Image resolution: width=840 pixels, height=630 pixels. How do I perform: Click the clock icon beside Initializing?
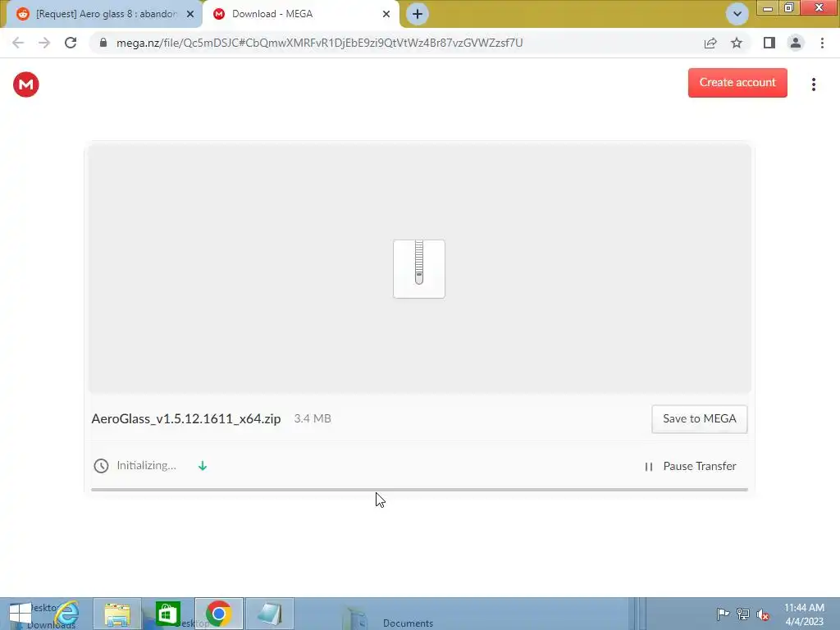[101, 466]
